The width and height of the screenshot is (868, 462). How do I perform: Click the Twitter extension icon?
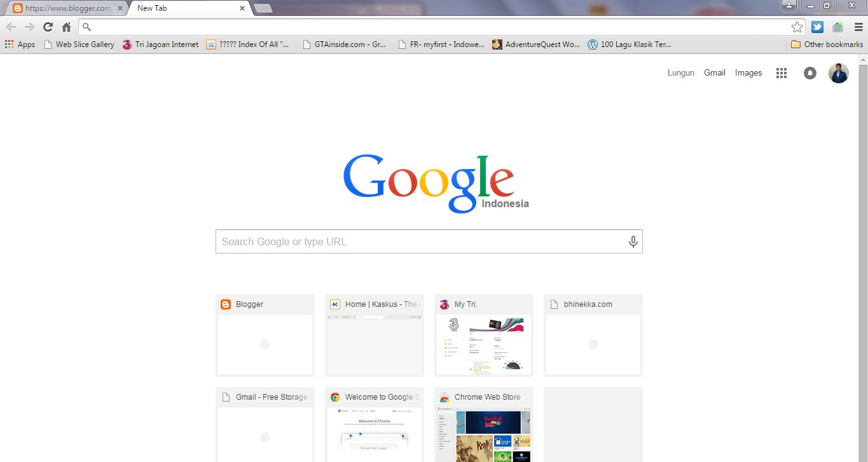[x=817, y=27]
